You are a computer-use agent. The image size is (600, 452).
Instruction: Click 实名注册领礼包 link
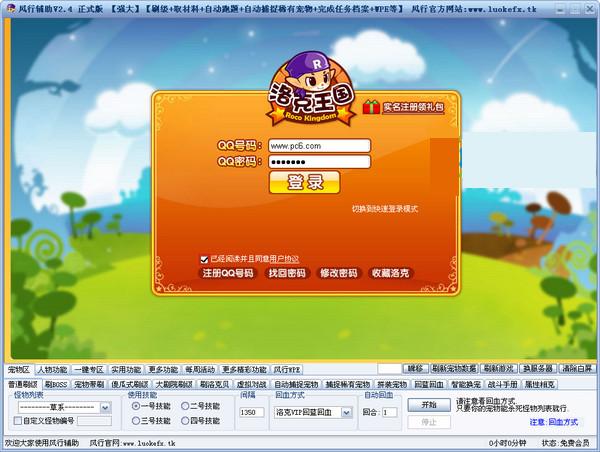[413, 107]
